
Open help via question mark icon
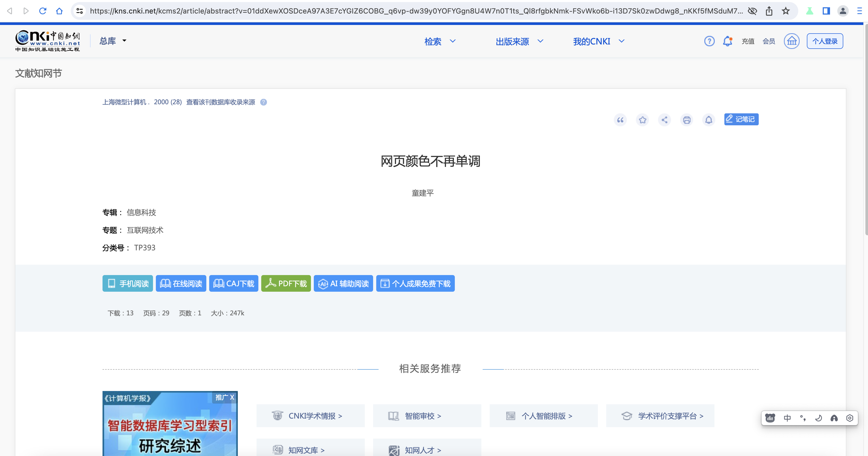709,41
